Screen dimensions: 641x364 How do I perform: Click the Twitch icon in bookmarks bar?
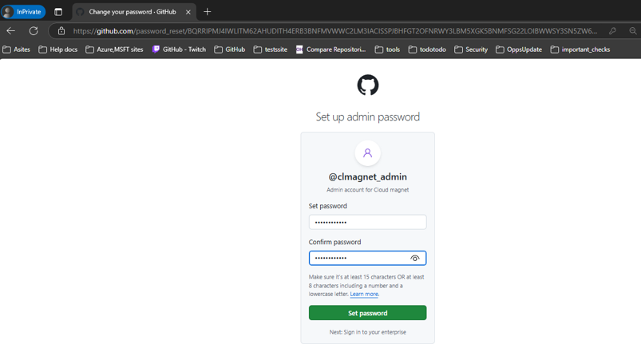[x=156, y=49]
